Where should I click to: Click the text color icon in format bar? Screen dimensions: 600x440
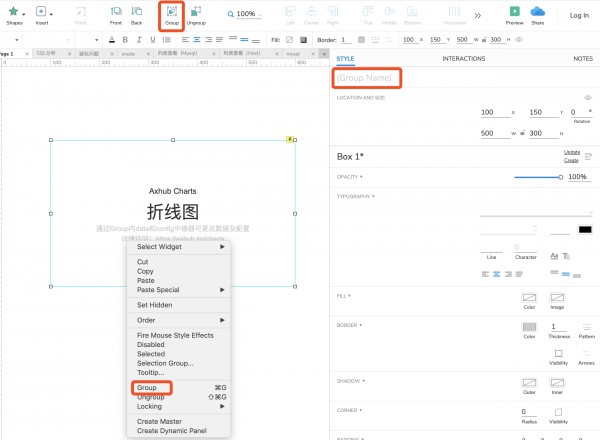112,39
